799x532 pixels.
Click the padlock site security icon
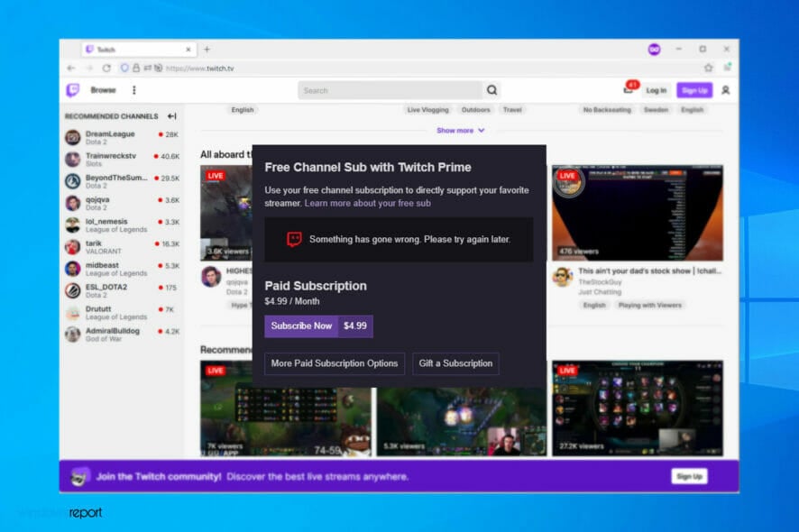[x=136, y=68]
